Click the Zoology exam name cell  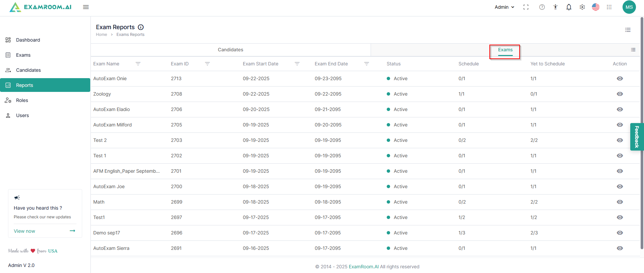[x=102, y=94]
